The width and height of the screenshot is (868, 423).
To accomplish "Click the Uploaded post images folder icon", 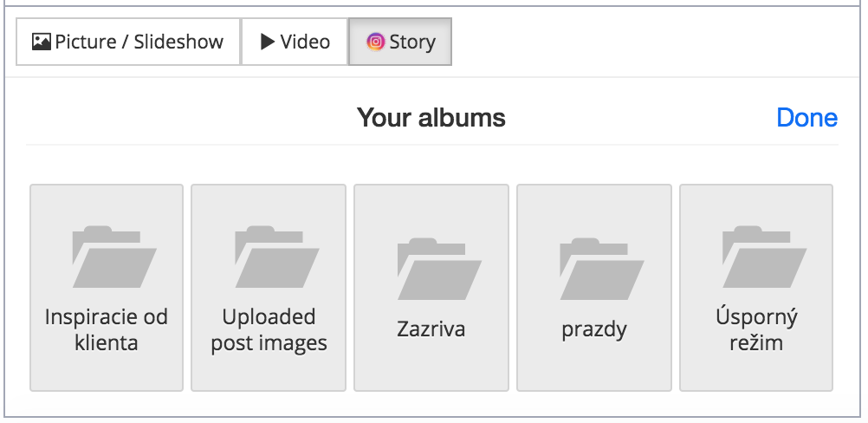I will [x=277, y=257].
